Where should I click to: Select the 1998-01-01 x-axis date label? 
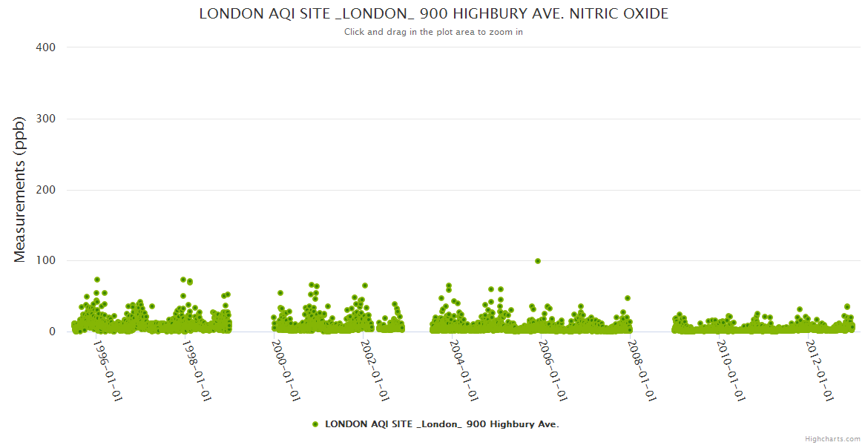tap(197, 370)
